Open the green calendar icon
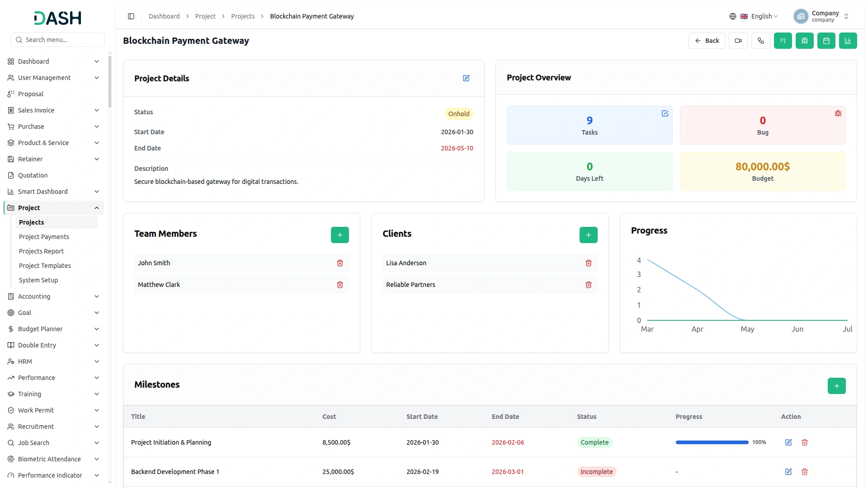Screen dimensions: 868x488 [826, 41]
